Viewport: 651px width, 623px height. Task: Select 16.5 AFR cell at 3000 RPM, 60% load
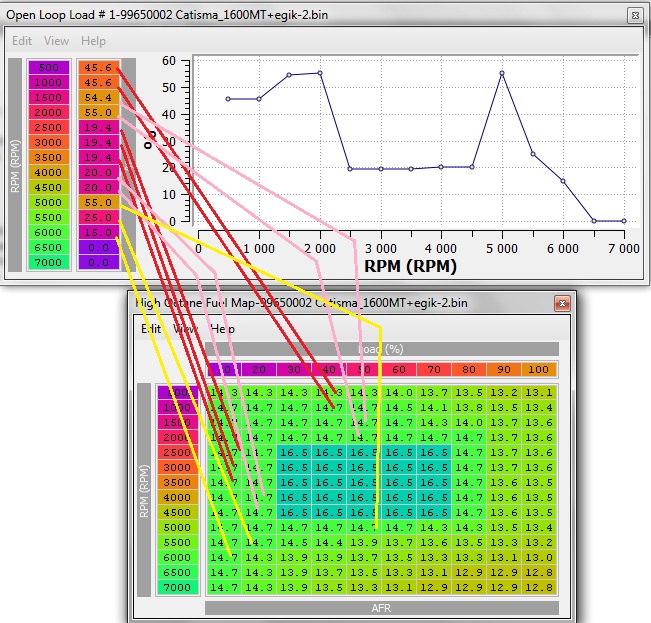pyautogui.click(x=398, y=467)
